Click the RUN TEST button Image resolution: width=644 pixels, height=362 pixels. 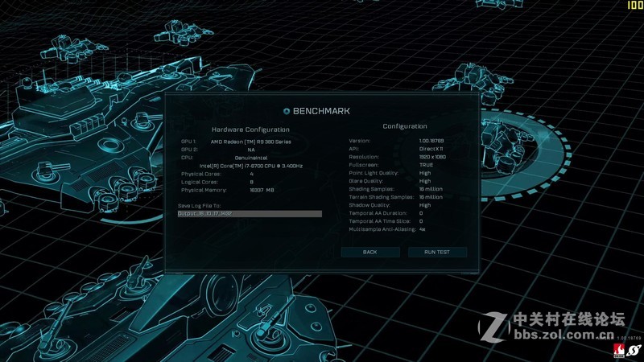[x=437, y=252]
